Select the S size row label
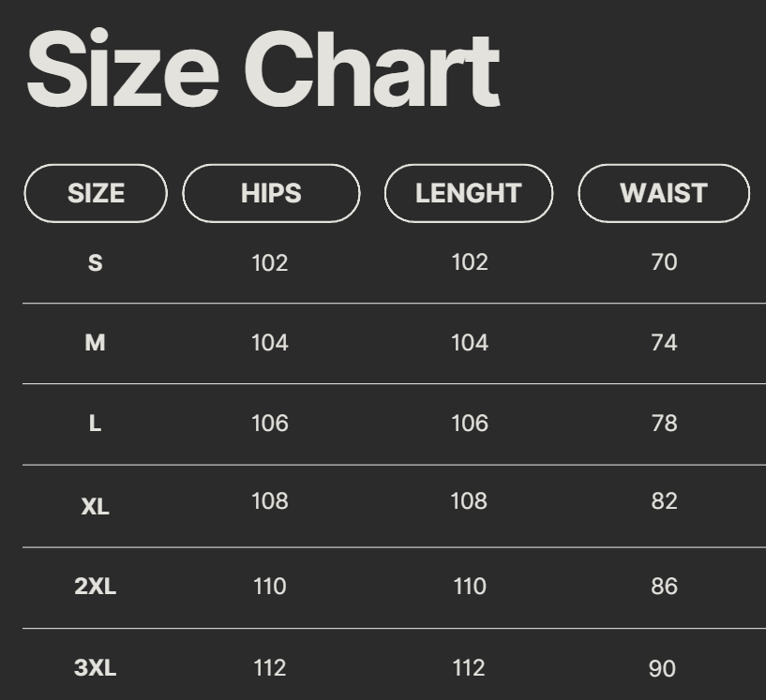Viewport: 766px width, 700px height. [x=95, y=263]
